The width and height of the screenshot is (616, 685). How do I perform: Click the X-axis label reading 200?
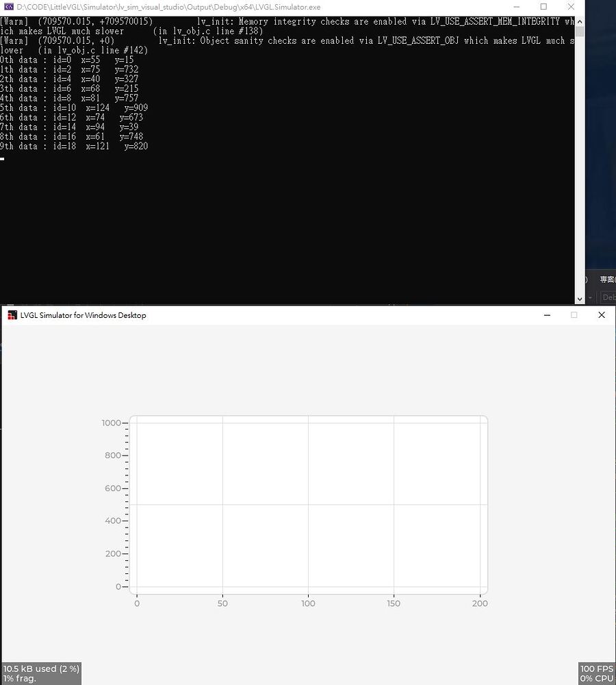click(480, 603)
